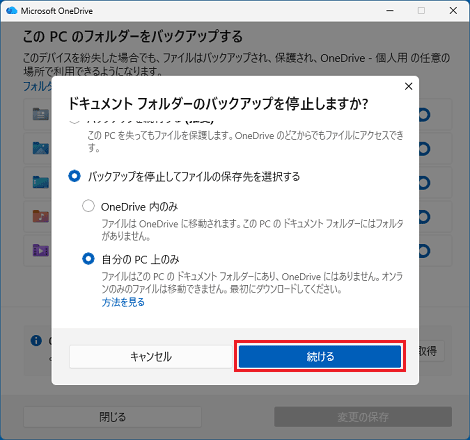The image size is (470, 440).
Task: Click the Pictures folder icon in list
Action: coord(41,148)
